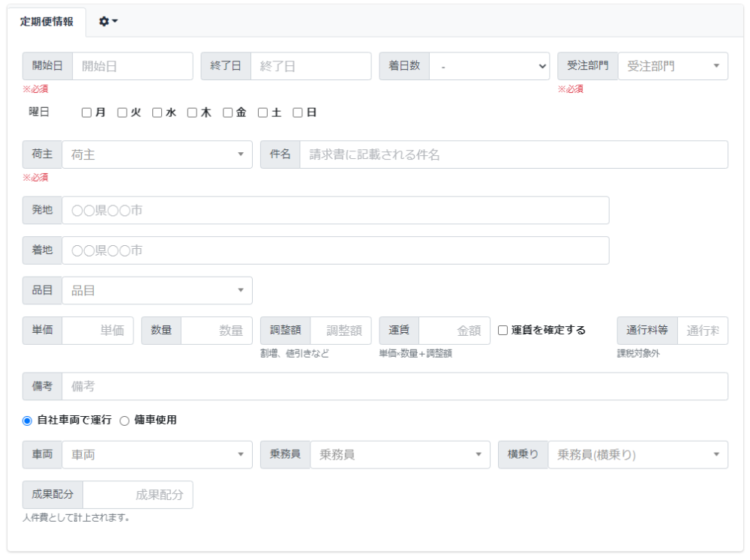Expand the 受注部門 select box
Image resolution: width=750 pixels, height=560 pixels.
point(672,66)
